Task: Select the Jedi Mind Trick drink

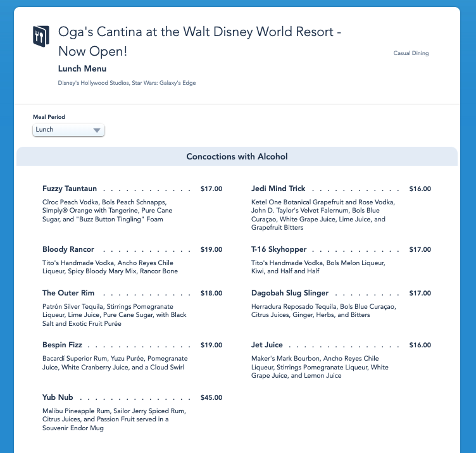Action: pyautogui.click(x=278, y=189)
